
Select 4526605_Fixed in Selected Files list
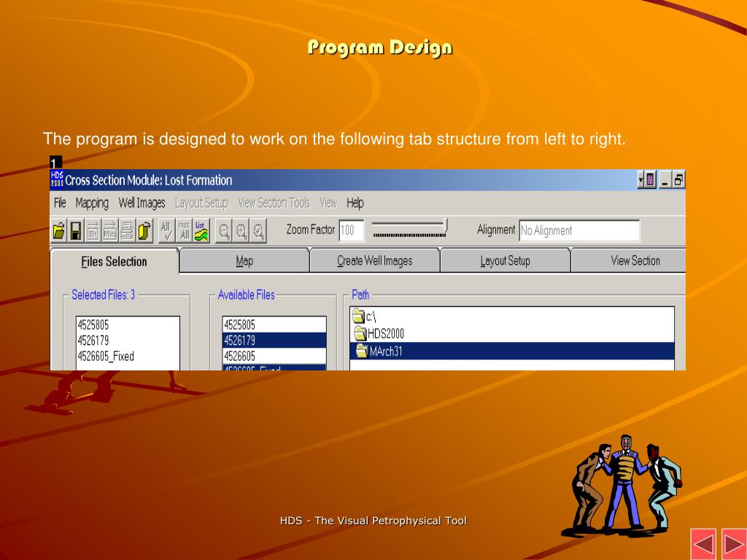(128, 356)
